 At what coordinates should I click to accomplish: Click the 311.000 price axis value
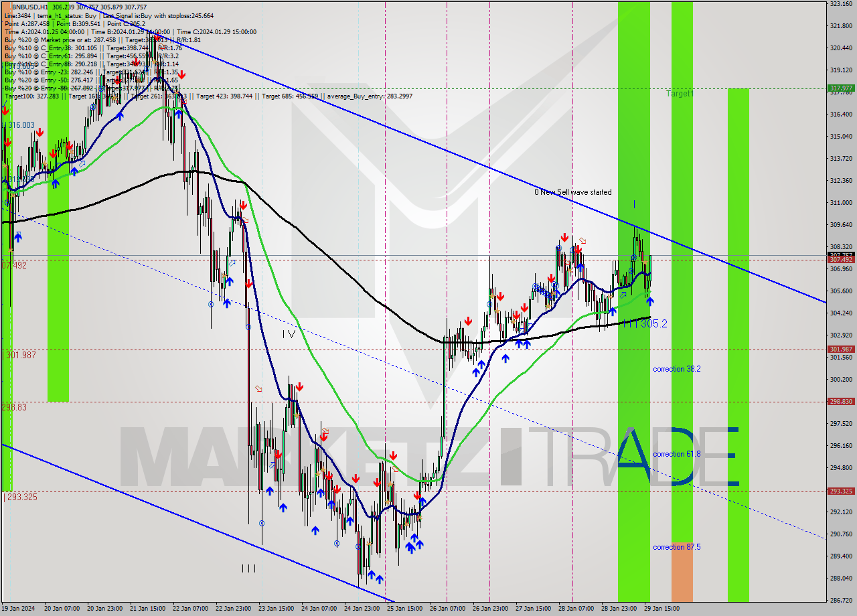(841, 202)
